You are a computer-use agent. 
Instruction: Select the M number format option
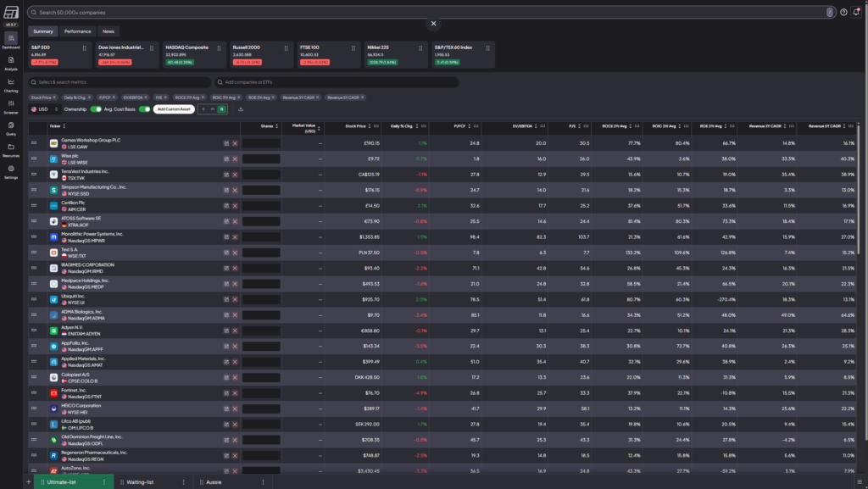[213, 109]
